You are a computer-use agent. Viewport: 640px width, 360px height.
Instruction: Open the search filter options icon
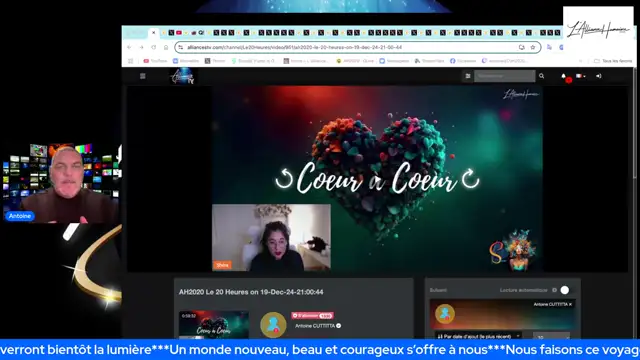pos(468,76)
